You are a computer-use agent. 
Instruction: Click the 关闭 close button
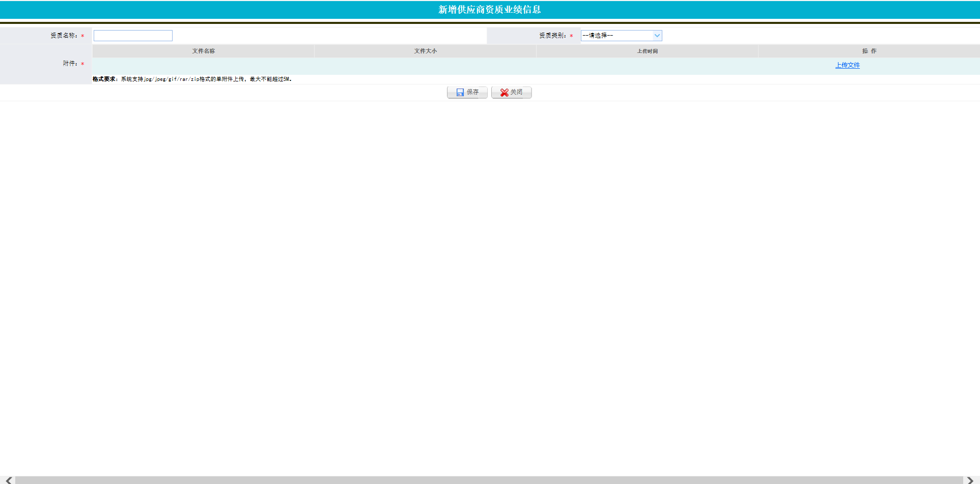[511, 92]
